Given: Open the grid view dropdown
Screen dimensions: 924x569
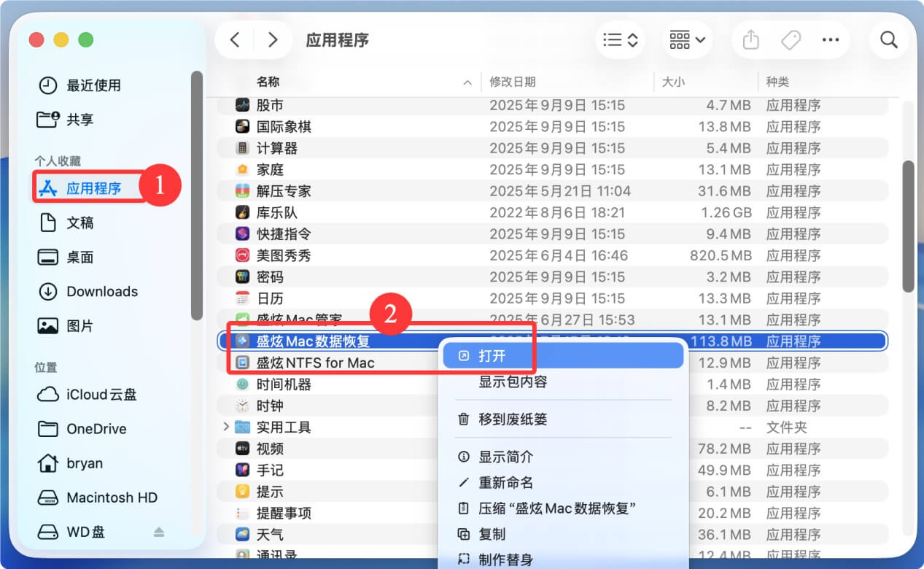Looking at the screenshot, I should 684,40.
